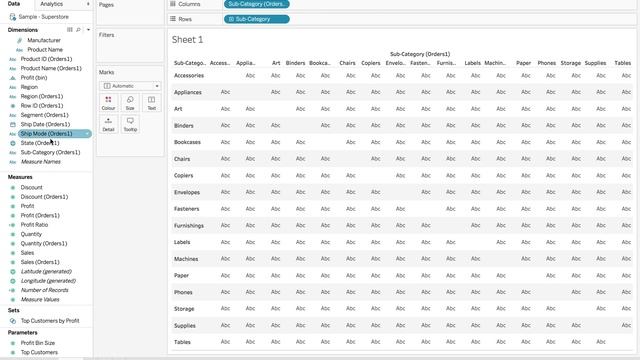Click the Bookcases row header
This screenshot has height=360, width=640.
pyautogui.click(x=187, y=142)
